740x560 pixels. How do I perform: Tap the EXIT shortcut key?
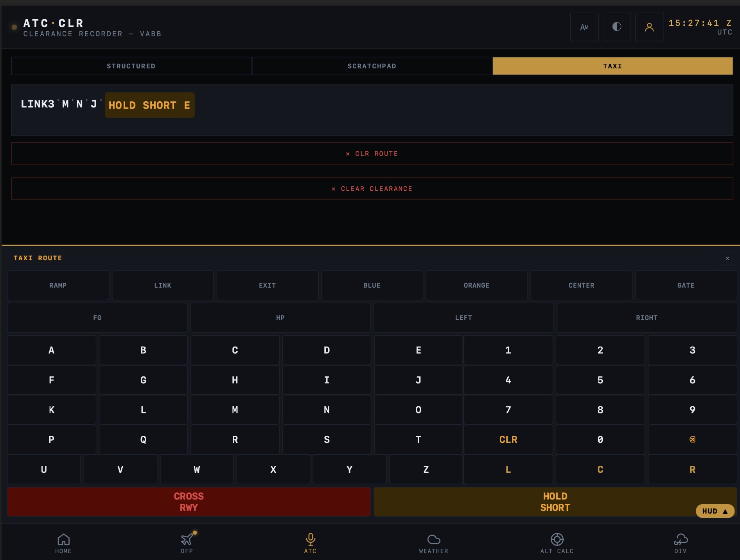click(268, 285)
